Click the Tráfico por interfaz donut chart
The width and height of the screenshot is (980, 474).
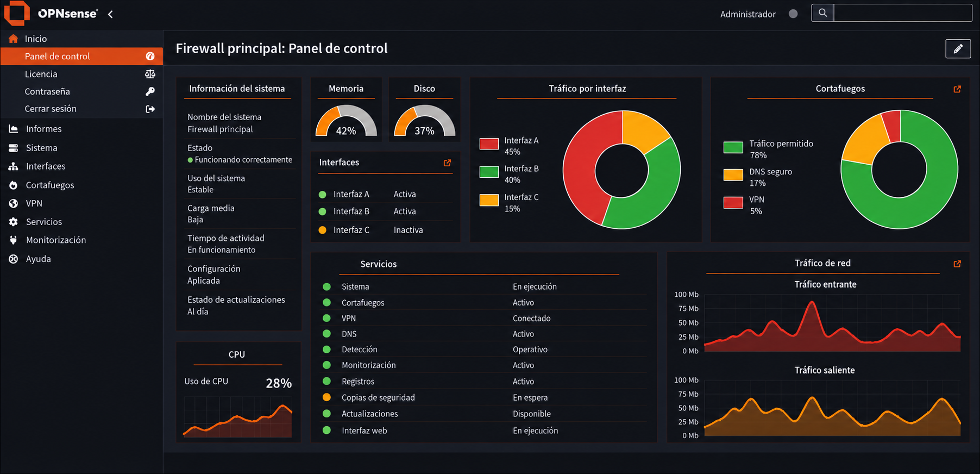(621, 170)
